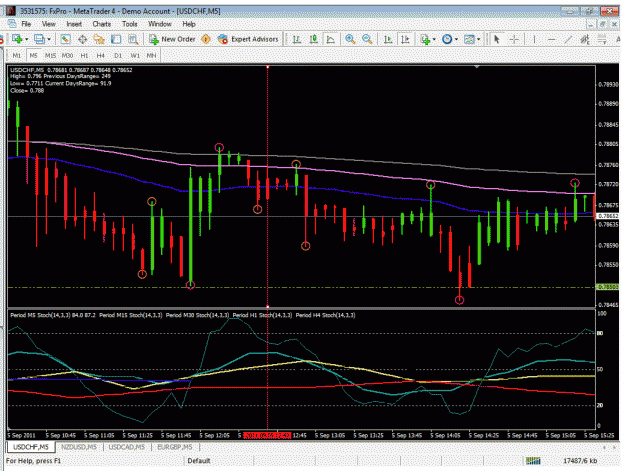Switch chart to Candlesticks mode
The height and width of the screenshot is (471, 625).
314,39
